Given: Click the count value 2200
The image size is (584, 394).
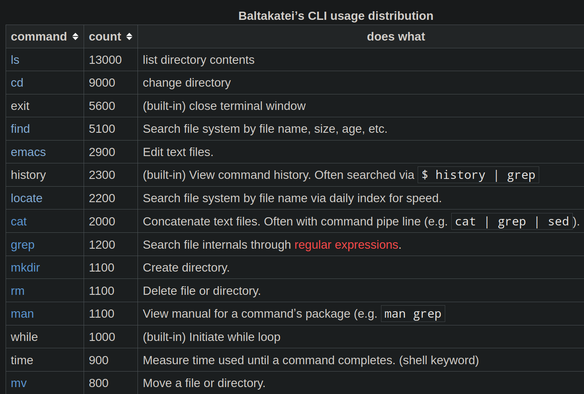Looking at the screenshot, I should click(102, 198).
